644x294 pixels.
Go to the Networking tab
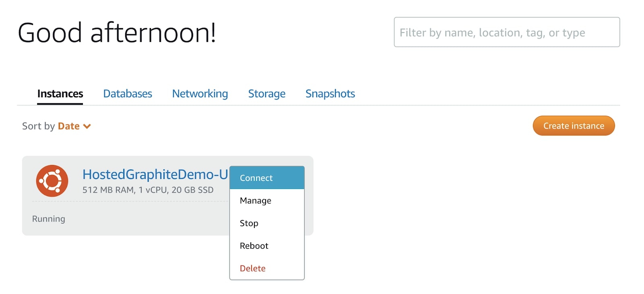(x=200, y=94)
